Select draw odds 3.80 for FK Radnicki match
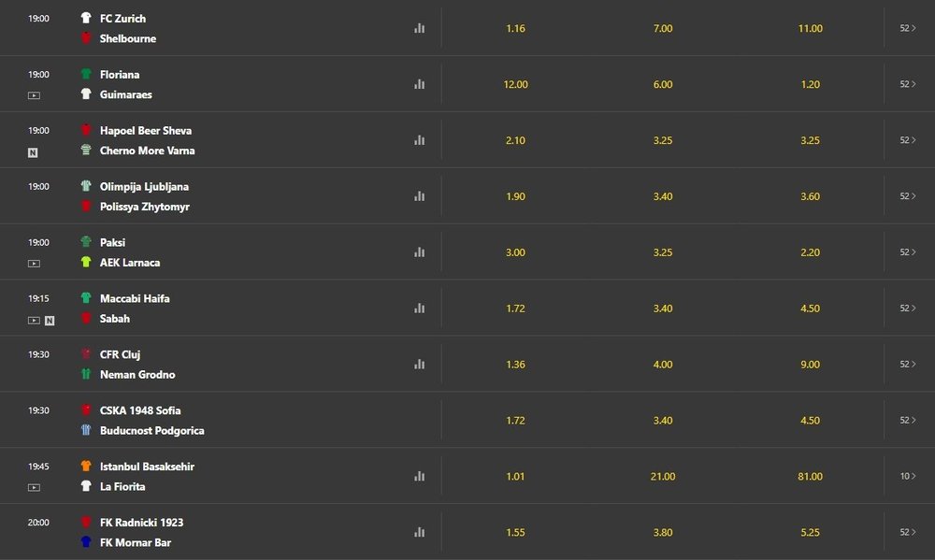Screen dimensions: 935x560 (662, 532)
